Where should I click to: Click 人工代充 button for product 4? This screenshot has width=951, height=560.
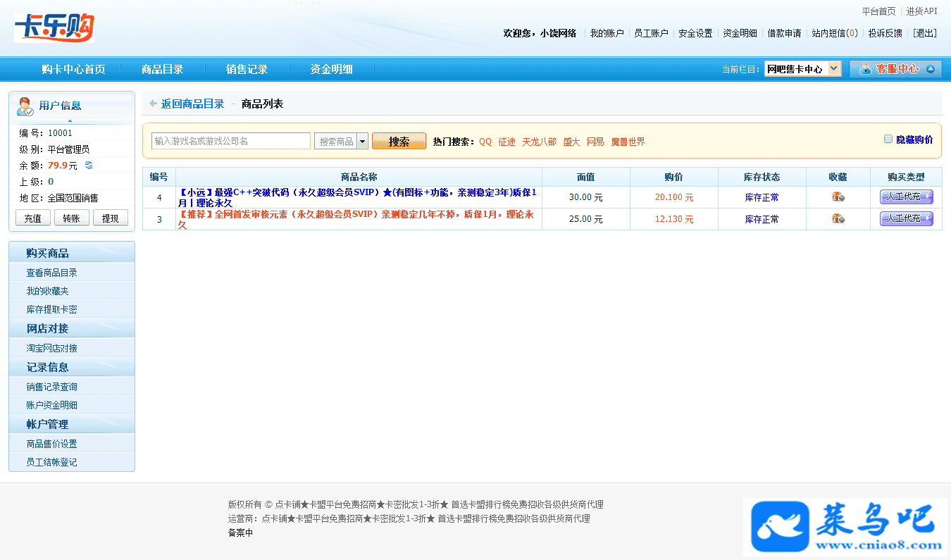(906, 197)
